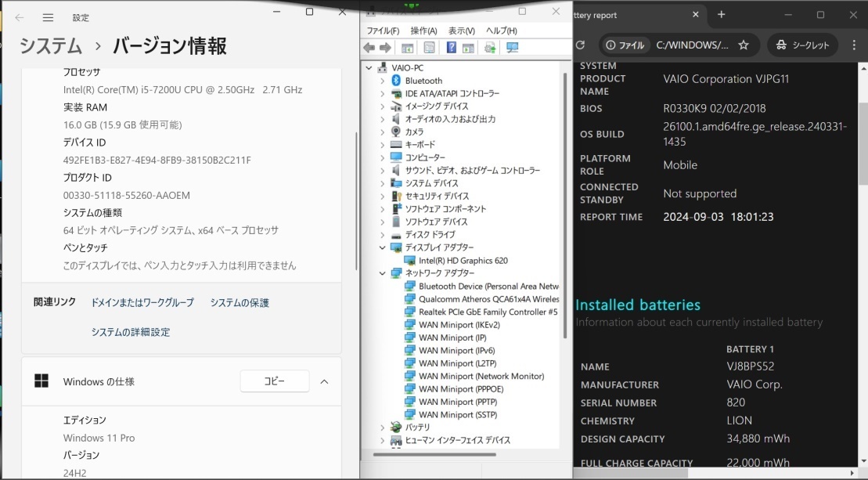
Task: Click report time 2024-09-03 18:01:23
Action: coord(719,217)
